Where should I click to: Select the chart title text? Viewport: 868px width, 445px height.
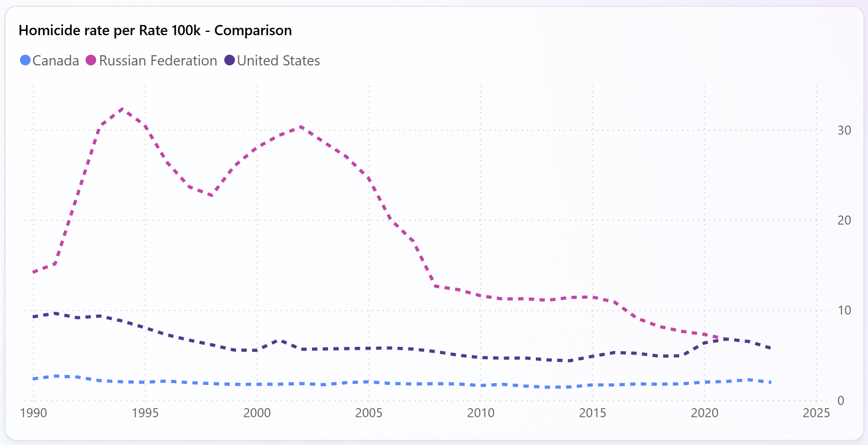155,30
